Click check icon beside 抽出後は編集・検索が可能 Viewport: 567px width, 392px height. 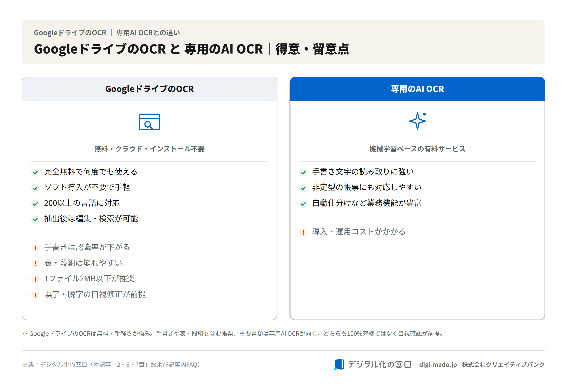pos(35,220)
